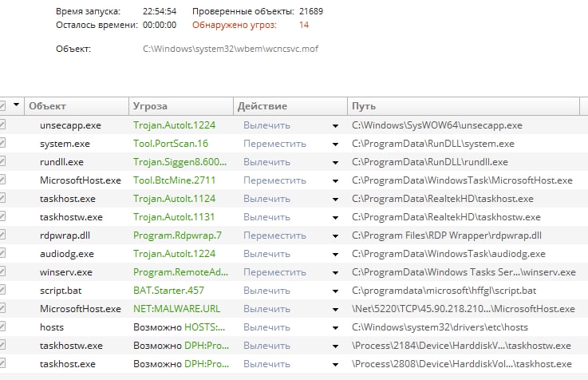
Task: Expand action dropdown for hosts file
Action: (335, 328)
